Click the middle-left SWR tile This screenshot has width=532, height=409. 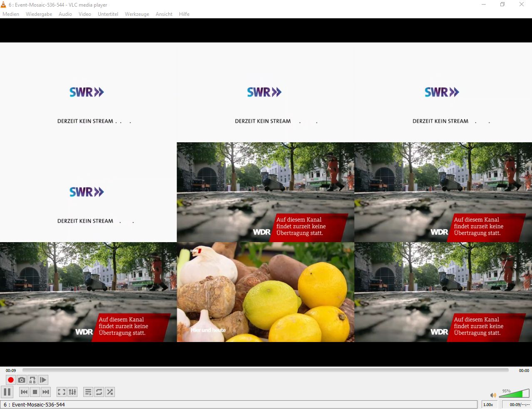[88, 192]
